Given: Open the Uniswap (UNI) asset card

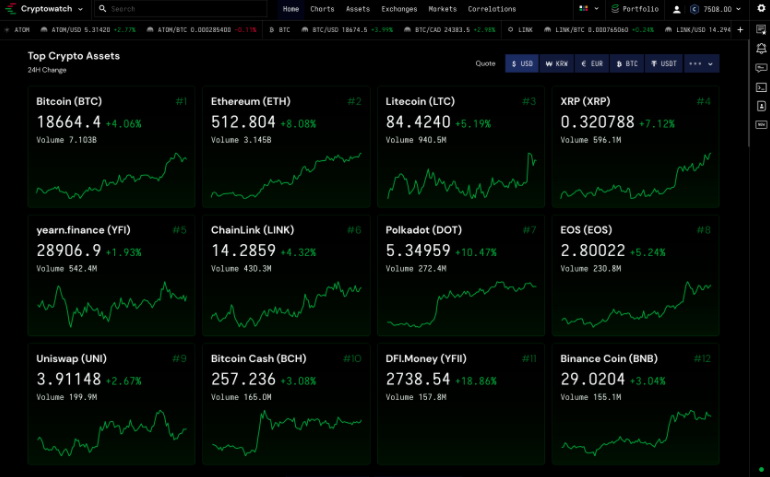Looking at the screenshot, I should (x=111, y=404).
